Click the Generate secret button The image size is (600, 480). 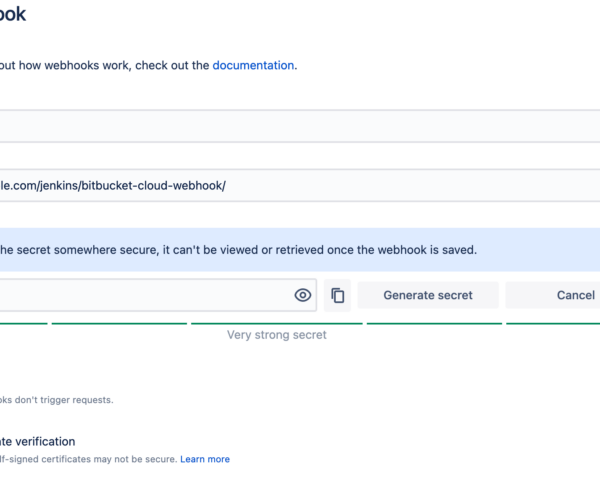427,295
